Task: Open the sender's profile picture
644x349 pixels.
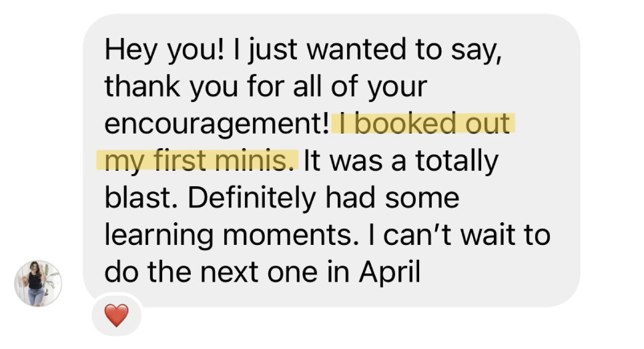Action: click(38, 283)
